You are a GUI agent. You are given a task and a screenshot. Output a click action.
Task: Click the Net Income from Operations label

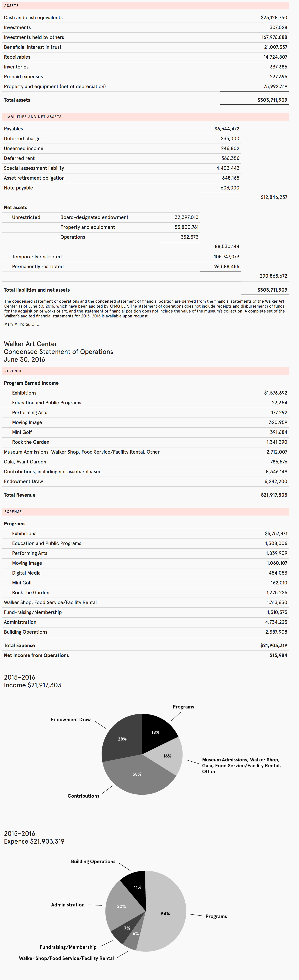[x=36, y=655]
